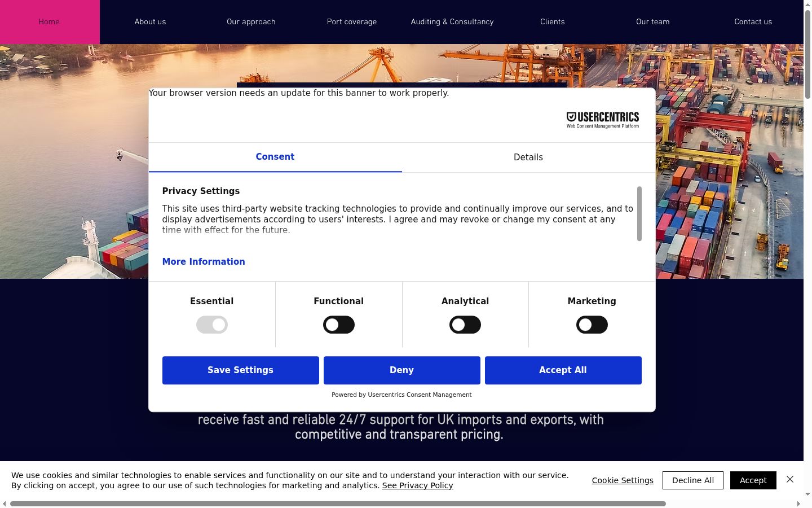Image resolution: width=812 pixels, height=508 pixels.
Task: Click the Powered by Usercentrics link
Action: click(x=401, y=395)
